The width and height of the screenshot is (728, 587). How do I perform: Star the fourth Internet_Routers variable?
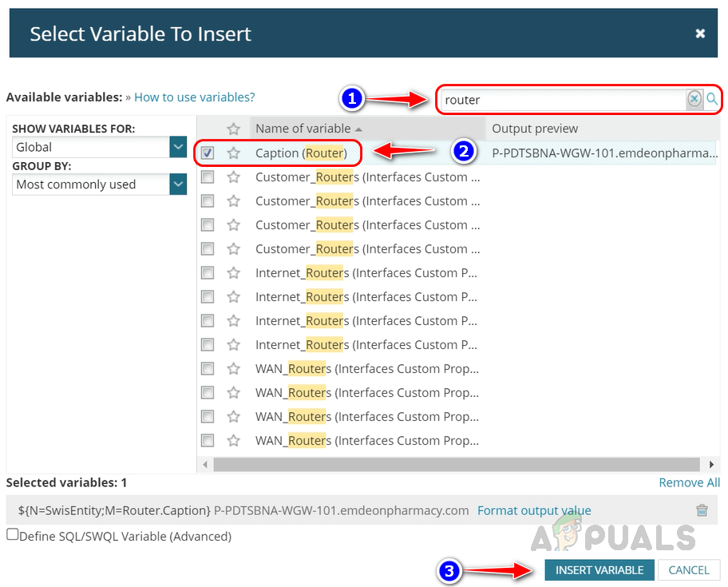coord(234,344)
